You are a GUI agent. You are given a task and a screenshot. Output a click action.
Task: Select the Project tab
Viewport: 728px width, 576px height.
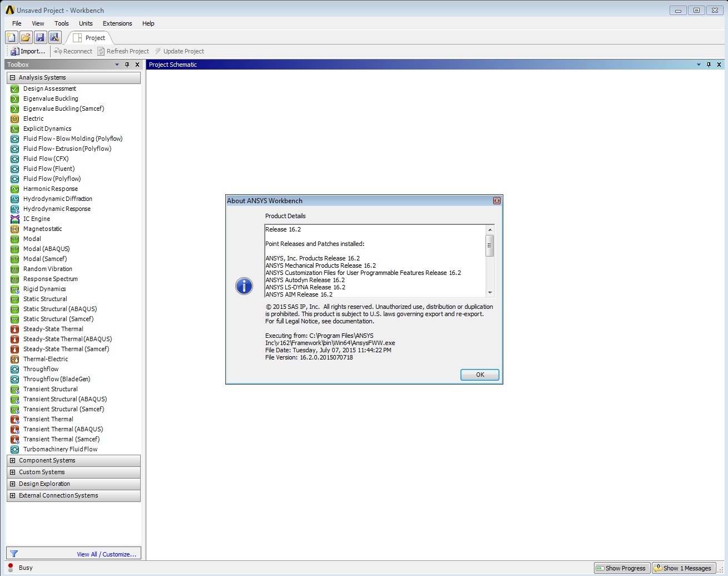pyautogui.click(x=90, y=38)
